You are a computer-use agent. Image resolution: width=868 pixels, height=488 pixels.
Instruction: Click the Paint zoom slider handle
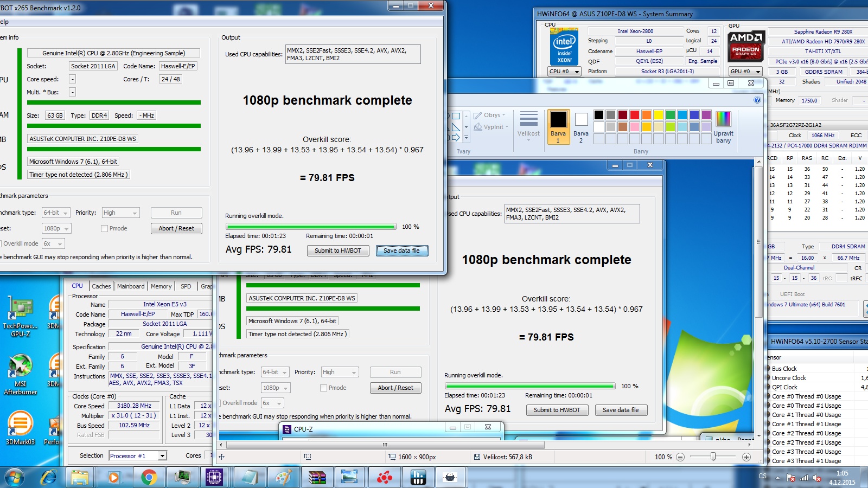(713, 457)
